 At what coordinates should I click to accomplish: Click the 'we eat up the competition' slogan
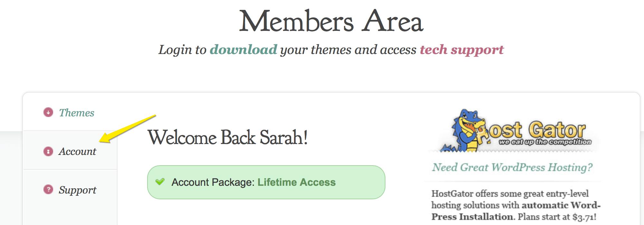pos(545,142)
